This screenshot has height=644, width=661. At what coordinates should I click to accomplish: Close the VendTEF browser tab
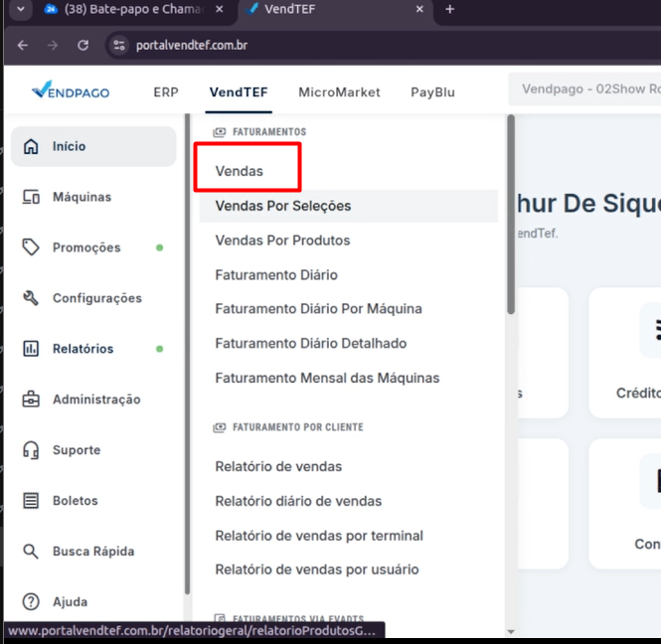pos(419,9)
